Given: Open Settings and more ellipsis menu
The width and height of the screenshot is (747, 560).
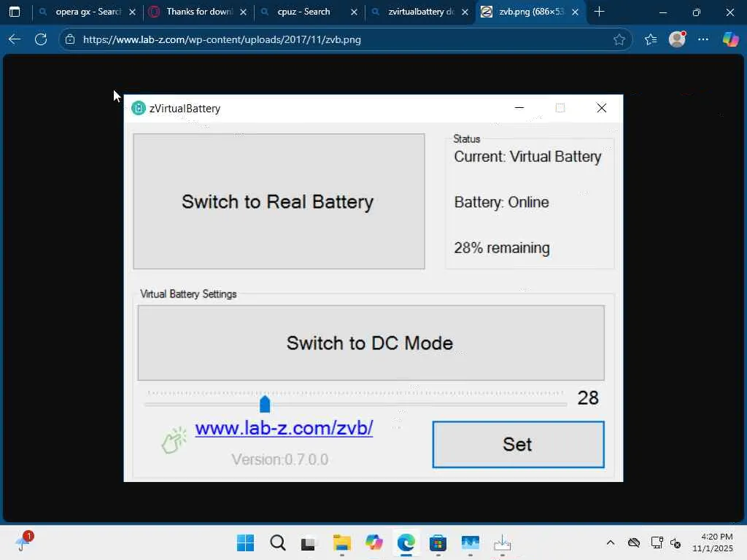Looking at the screenshot, I should [703, 39].
